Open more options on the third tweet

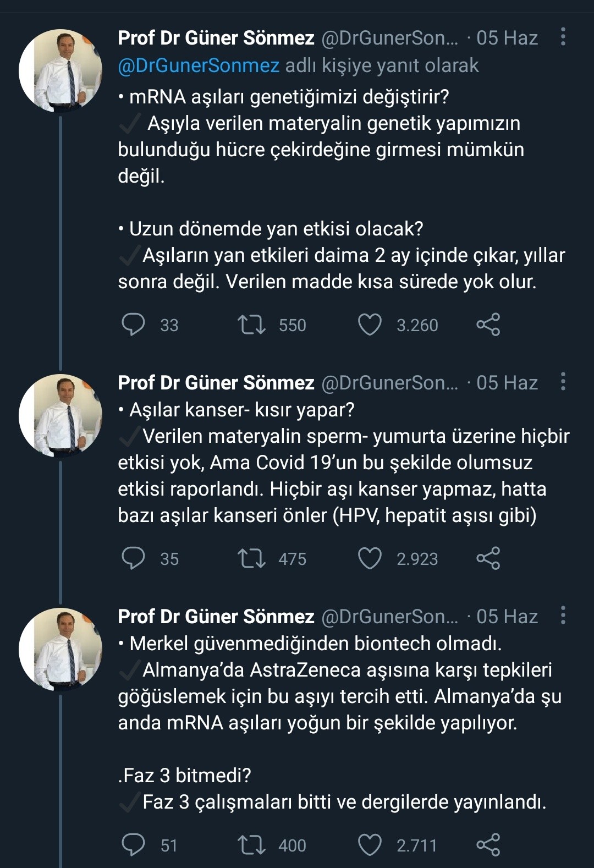click(563, 615)
